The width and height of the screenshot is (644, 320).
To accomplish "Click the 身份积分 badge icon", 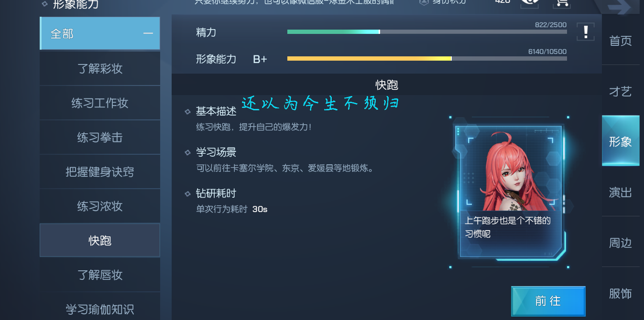I will click(424, 2).
